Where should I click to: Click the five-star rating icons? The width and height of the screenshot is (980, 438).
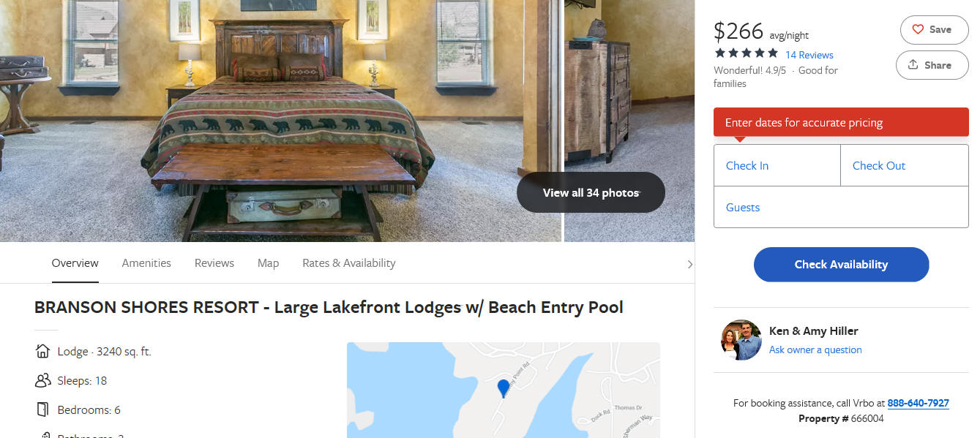pos(746,53)
